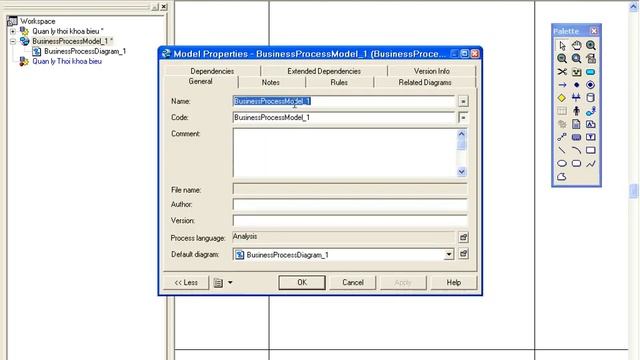Click the Comment scrollbar down arrow
This screenshot has height=360, width=640.
(462, 172)
